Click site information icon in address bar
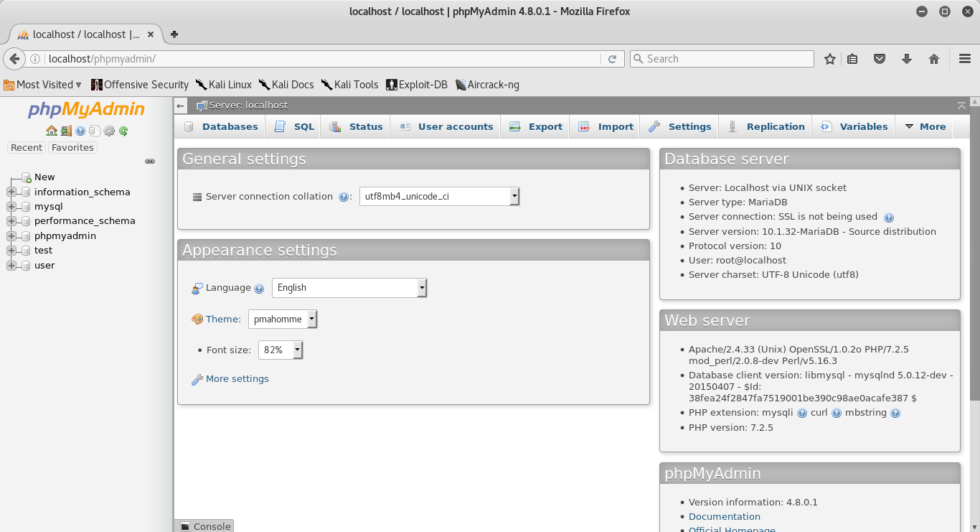980x532 pixels. click(35, 59)
